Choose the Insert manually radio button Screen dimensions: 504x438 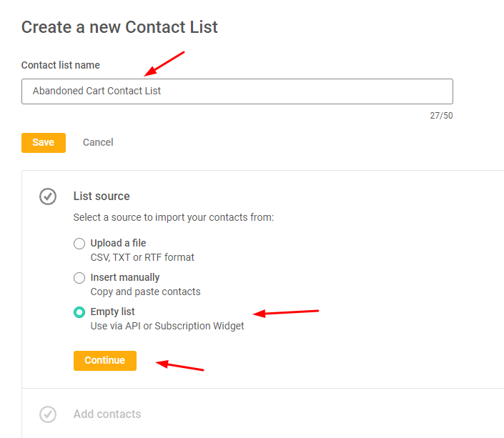79,278
